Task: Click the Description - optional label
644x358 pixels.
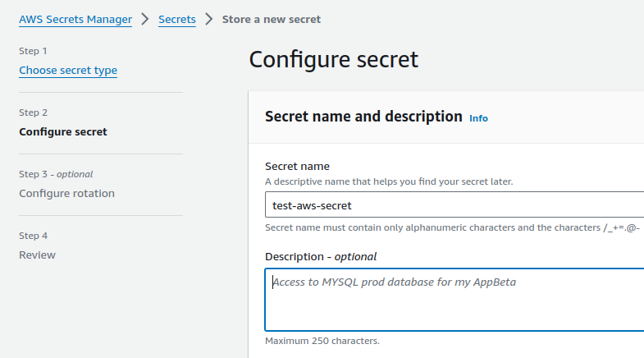Action: point(321,256)
